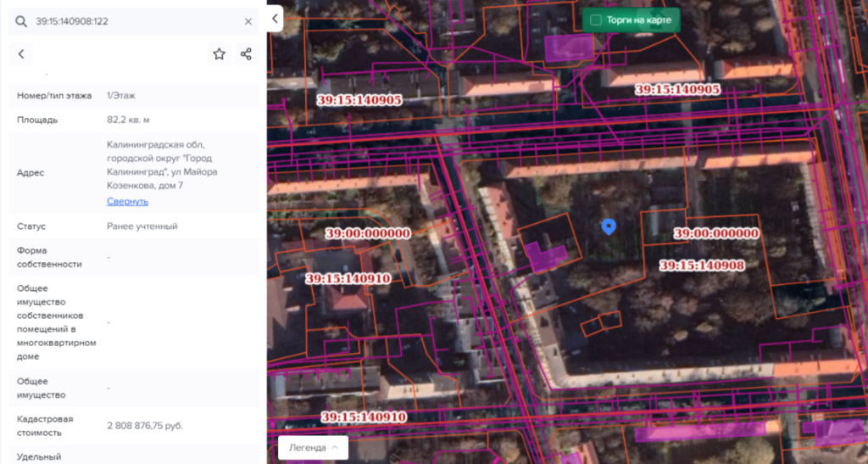Select purple highlighted building left of blue marker

(x=546, y=254)
